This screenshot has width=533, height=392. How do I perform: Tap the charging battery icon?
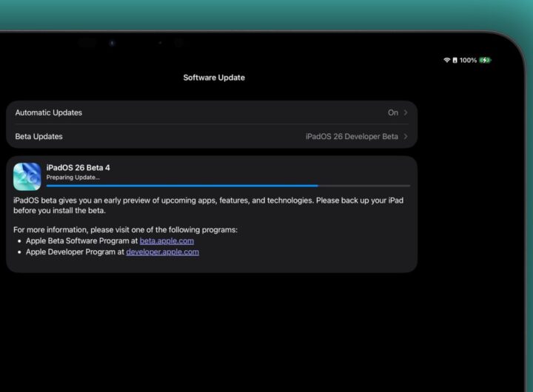click(x=485, y=60)
